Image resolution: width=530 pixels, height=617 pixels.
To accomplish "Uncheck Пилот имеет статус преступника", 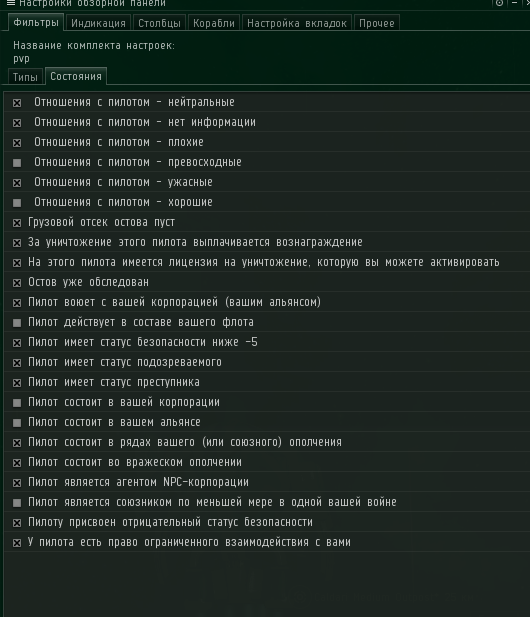I will pyautogui.click(x=17, y=383).
